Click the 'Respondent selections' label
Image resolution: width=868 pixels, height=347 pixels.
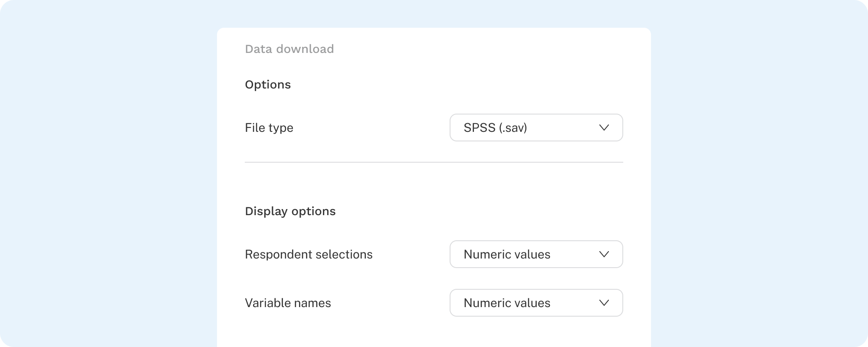coord(309,254)
